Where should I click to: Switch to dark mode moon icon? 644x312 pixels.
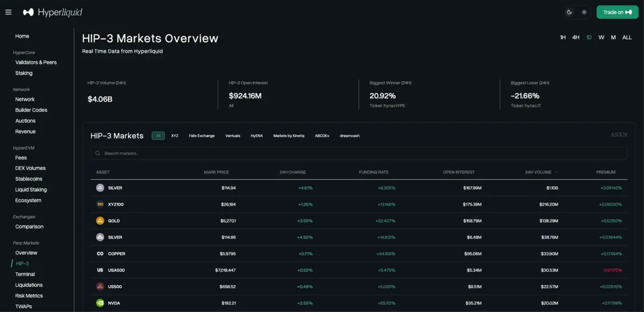(x=569, y=12)
